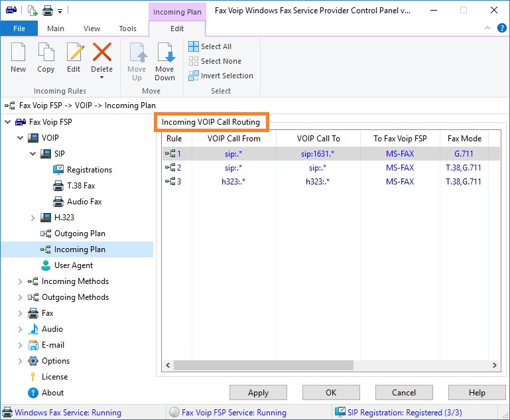The image size is (510, 420).
Task: Expand the H.323 tree node
Action: pyautogui.click(x=33, y=218)
